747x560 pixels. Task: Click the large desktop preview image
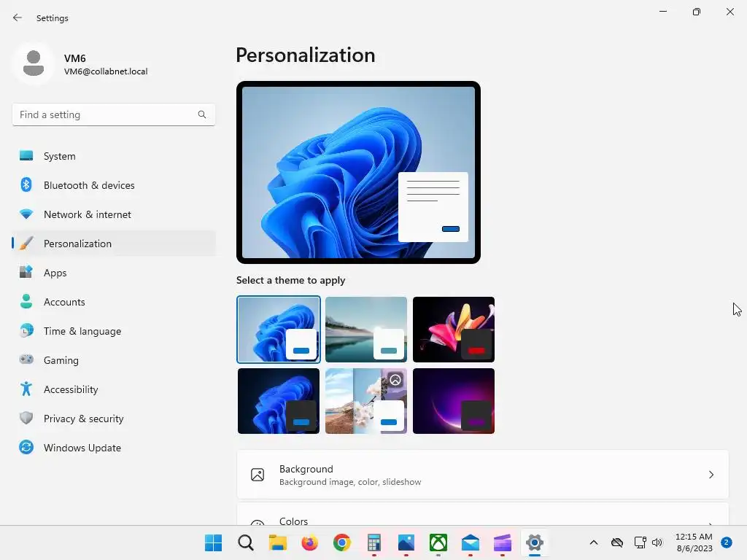tap(358, 172)
